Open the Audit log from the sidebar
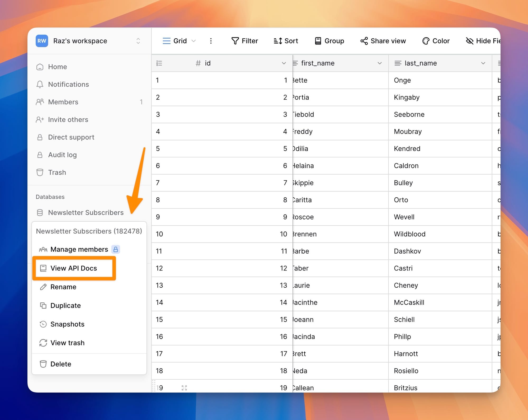Viewport: 528px width, 420px height. [62, 155]
